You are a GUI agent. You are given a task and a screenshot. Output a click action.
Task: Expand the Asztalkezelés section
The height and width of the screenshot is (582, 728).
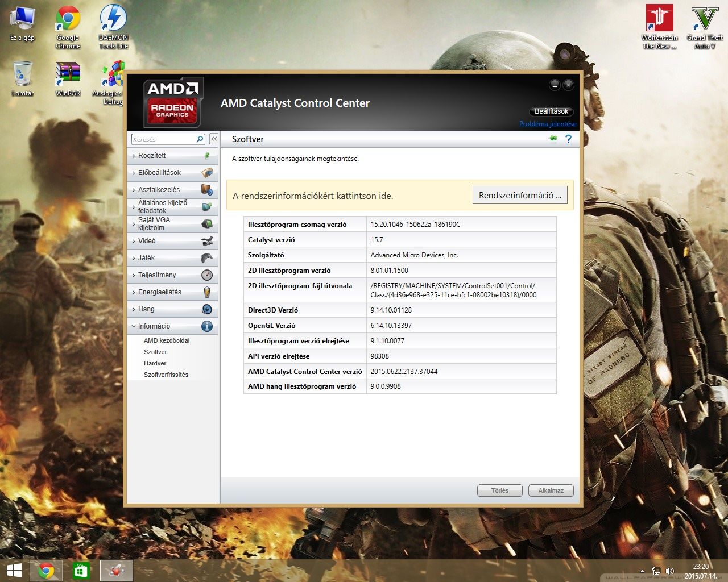click(172, 189)
